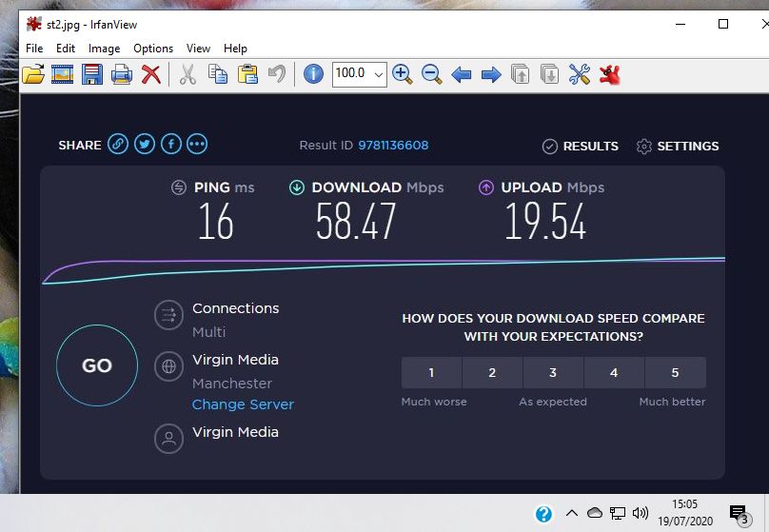This screenshot has height=532, width=769.
Task: Open the File menu
Action: click(x=34, y=49)
